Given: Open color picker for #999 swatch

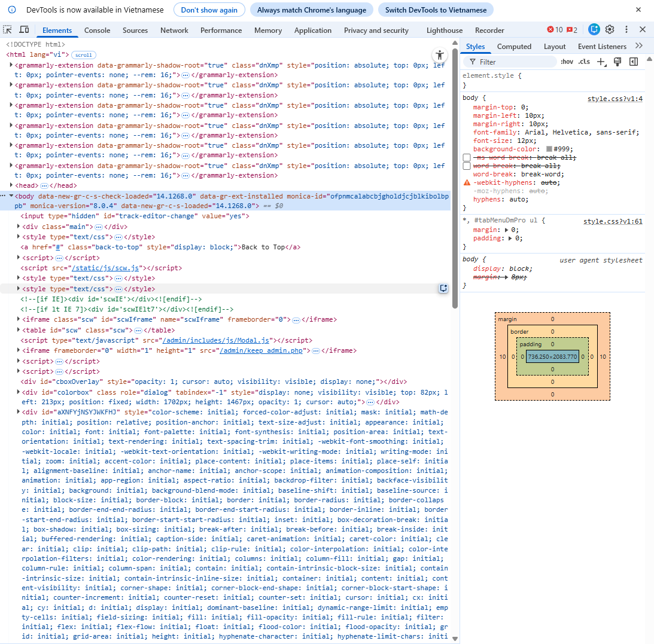Looking at the screenshot, I should pos(549,149).
